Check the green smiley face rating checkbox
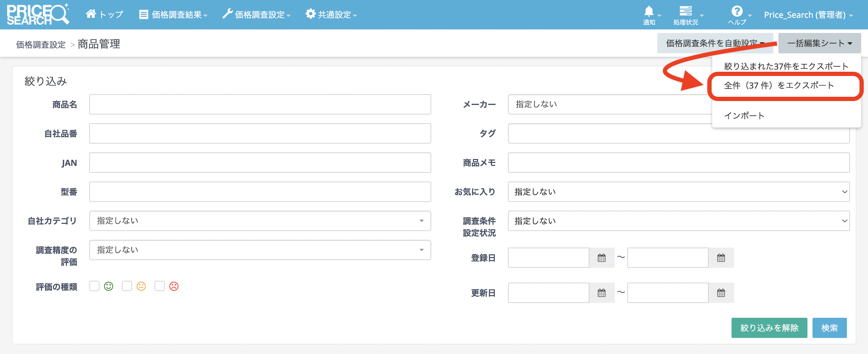Image resolution: width=868 pixels, height=354 pixels. point(95,286)
